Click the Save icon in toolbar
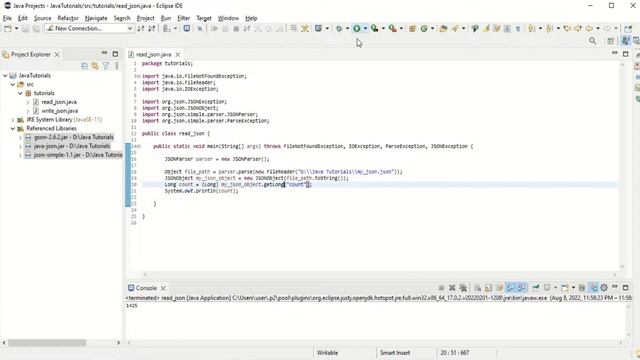This screenshot has width=640, height=360. (25, 29)
